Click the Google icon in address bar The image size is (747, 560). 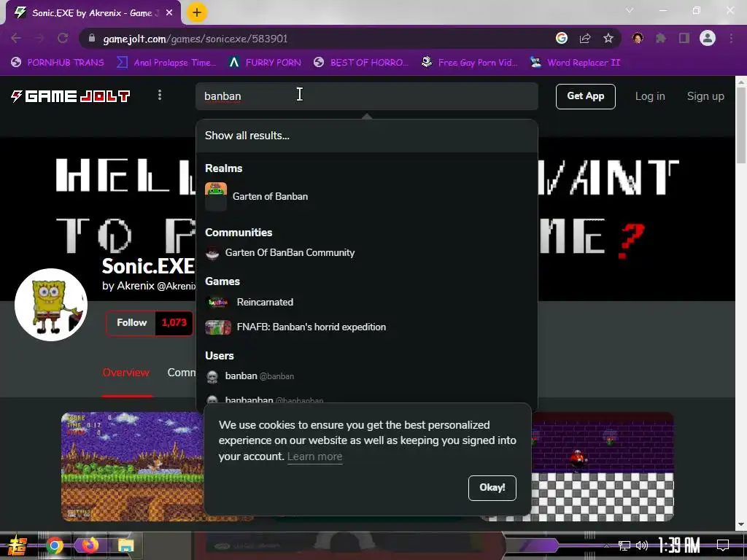(562, 38)
